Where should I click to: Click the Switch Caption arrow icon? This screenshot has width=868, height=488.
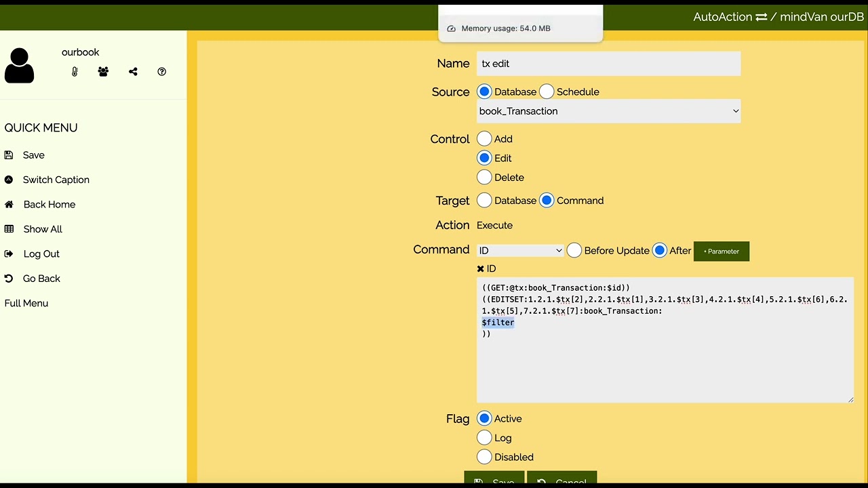point(9,180)
